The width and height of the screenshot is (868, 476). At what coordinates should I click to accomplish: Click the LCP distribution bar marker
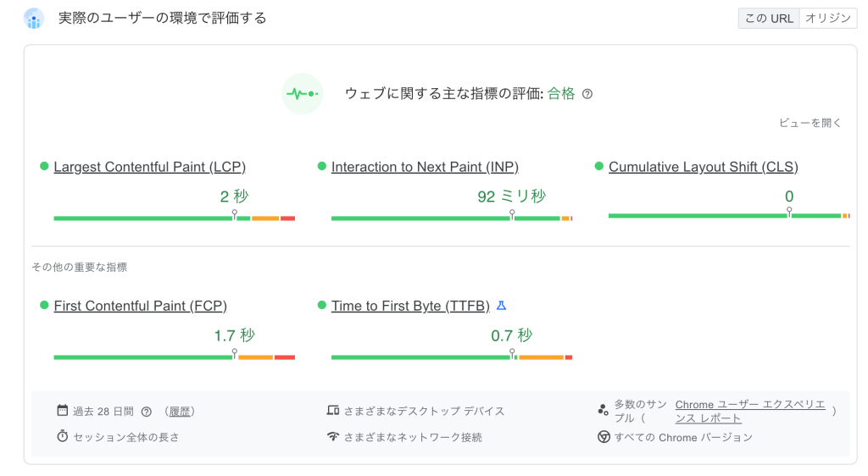pyautogui.click(x=235, y=214)
